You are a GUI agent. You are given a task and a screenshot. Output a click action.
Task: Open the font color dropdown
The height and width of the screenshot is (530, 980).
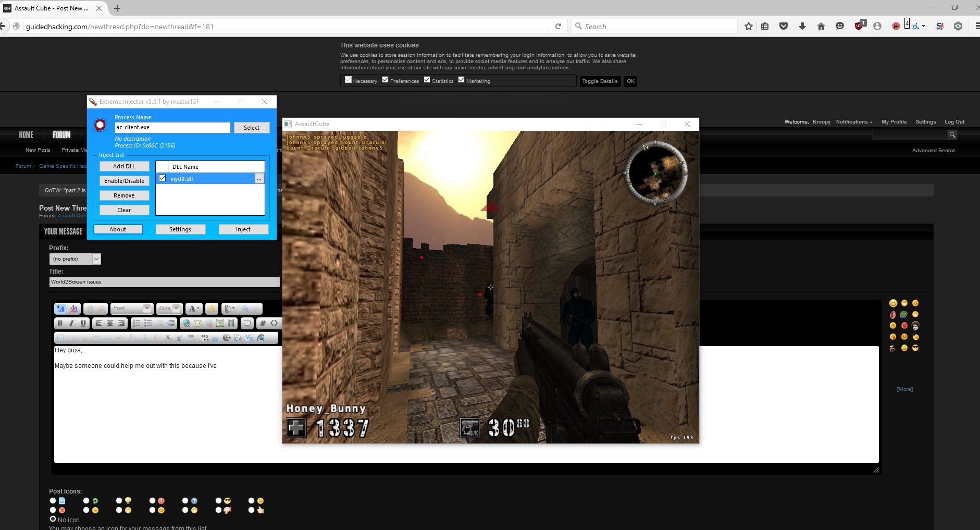(194, 309)
